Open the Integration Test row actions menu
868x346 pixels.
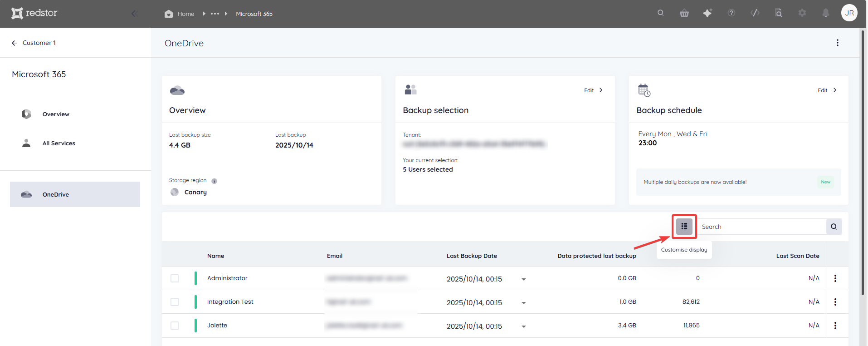(835, 302)
